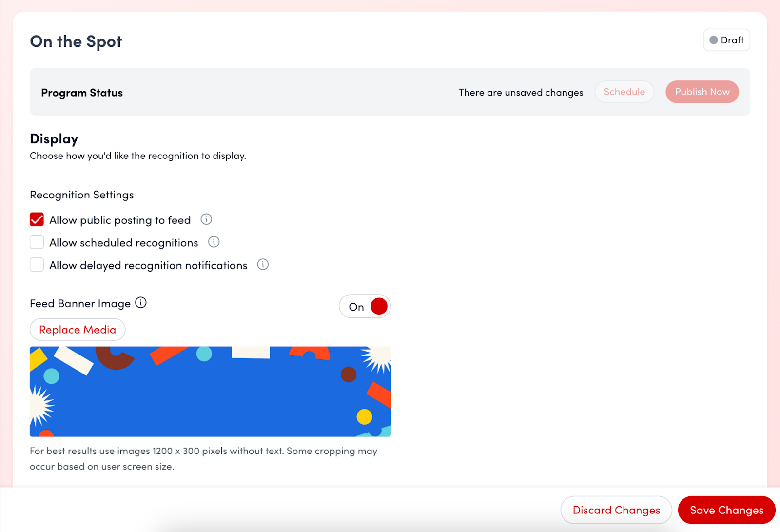Uncheck the Allow public posting to feed checkbox
This screenshot has width=780, height=532.
tap(37, 220)
